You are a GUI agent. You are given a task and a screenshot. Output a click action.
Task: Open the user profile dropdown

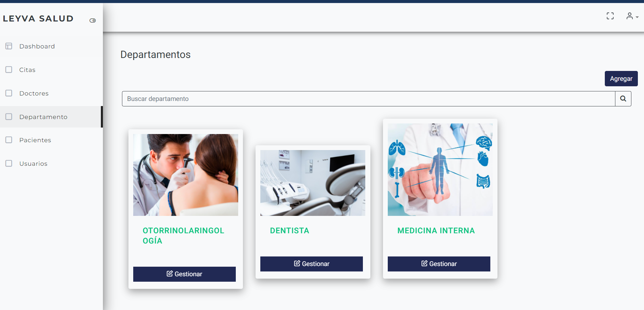point(632,16)
